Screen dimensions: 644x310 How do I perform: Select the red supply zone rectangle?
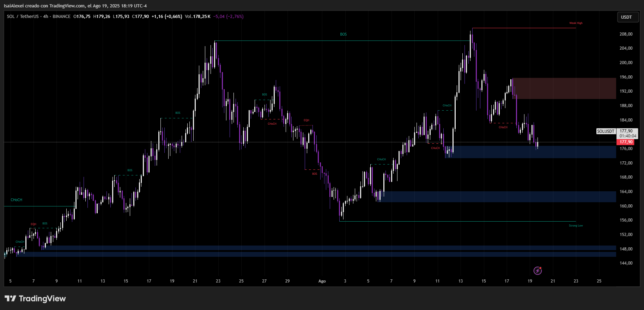[x=564, y=88]
